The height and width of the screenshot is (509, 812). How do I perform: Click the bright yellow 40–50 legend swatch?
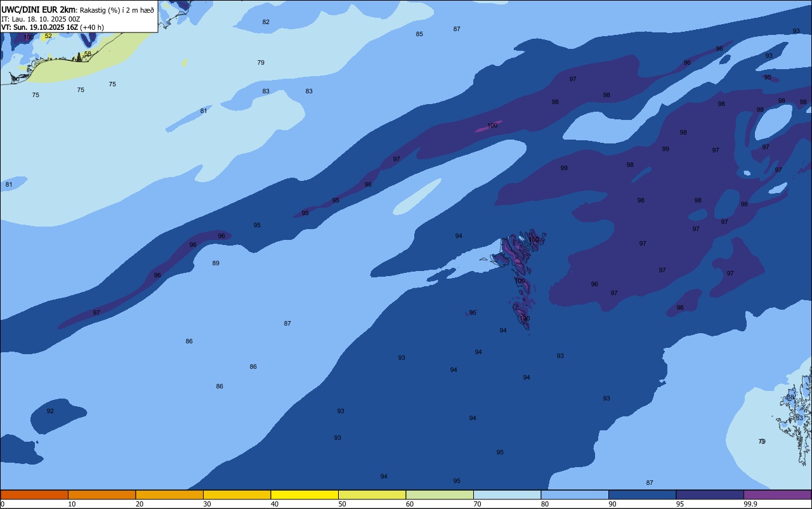coord(304,494)
